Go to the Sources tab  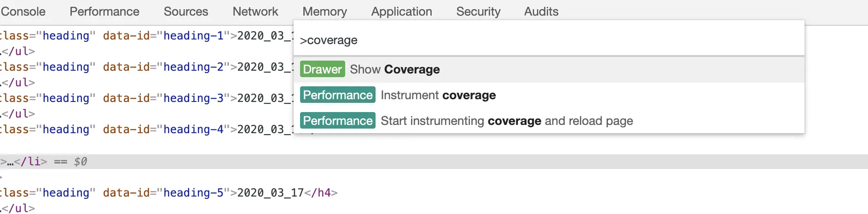186,11
